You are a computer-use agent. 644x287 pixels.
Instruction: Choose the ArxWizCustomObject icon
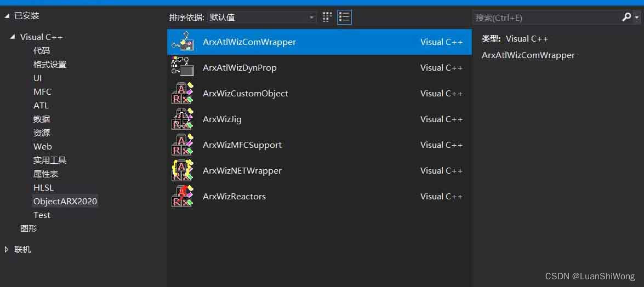click(x=183, y=93)
